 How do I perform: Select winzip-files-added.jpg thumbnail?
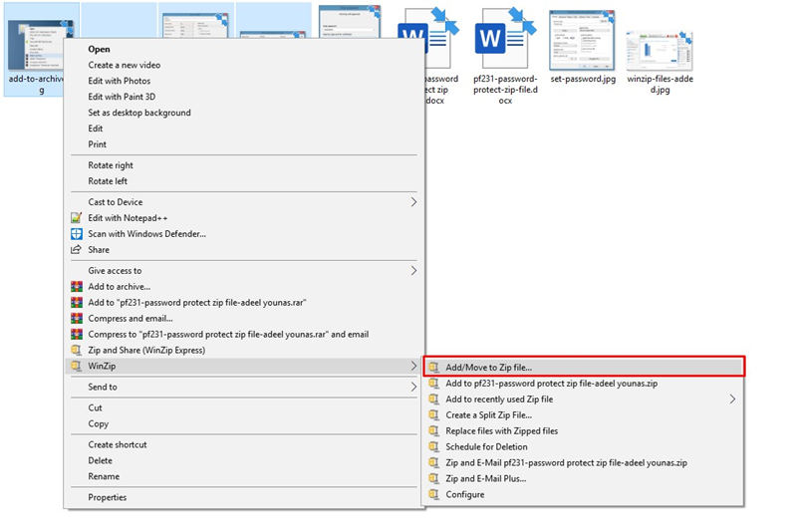point(660,51)
